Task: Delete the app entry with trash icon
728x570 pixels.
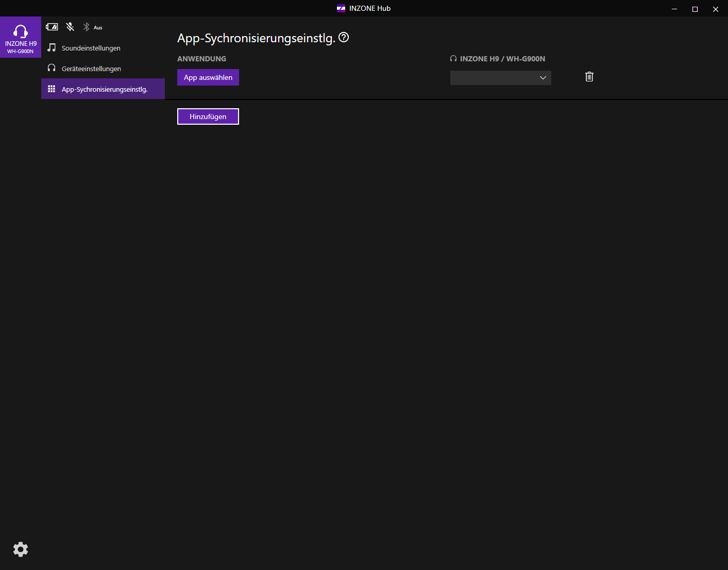Action: point(589,77)
